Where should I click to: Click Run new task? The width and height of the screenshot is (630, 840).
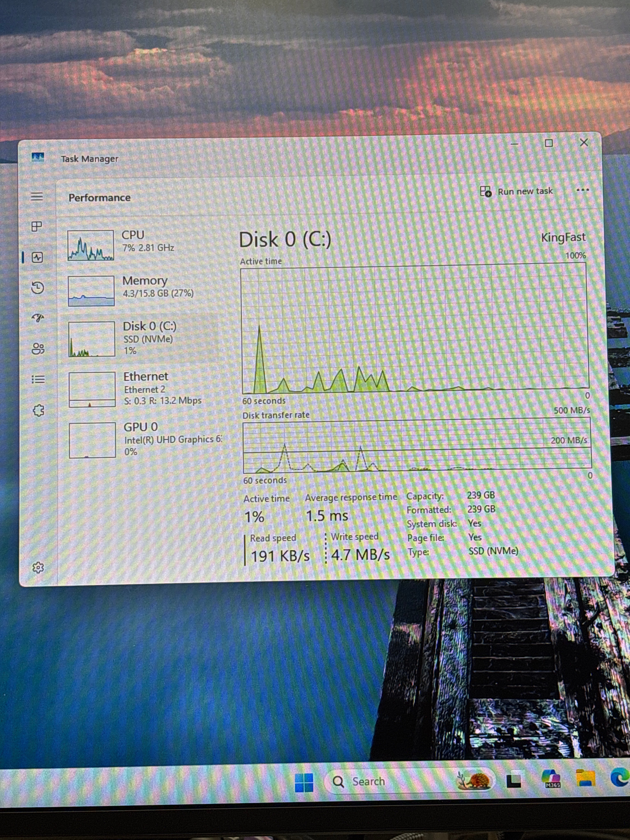click(516, 191)
